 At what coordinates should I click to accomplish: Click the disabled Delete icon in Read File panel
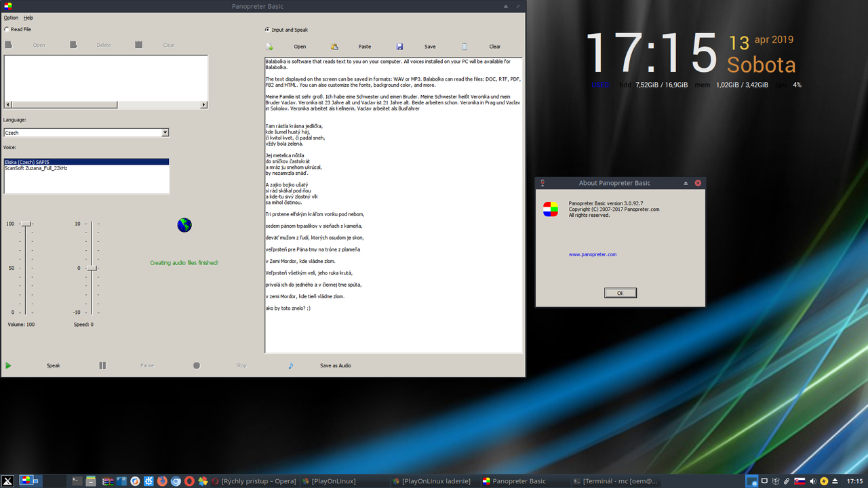73,45
